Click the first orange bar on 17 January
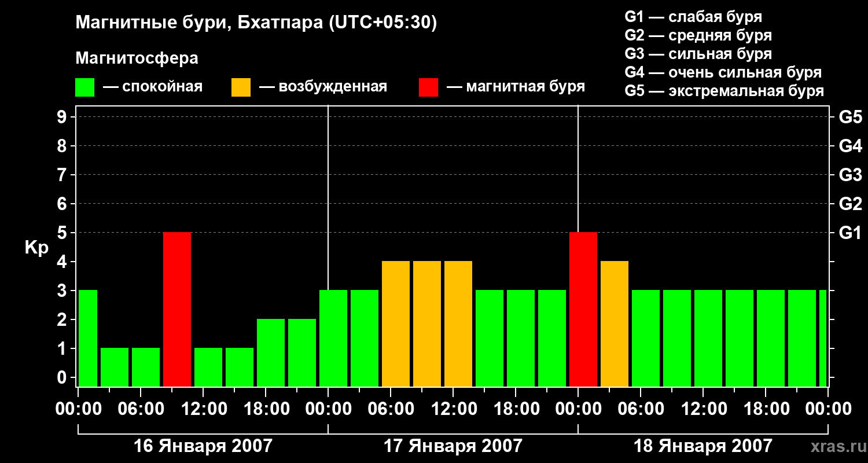The height and width of the screenshot is (463, 868). click(x=396, y=324)
